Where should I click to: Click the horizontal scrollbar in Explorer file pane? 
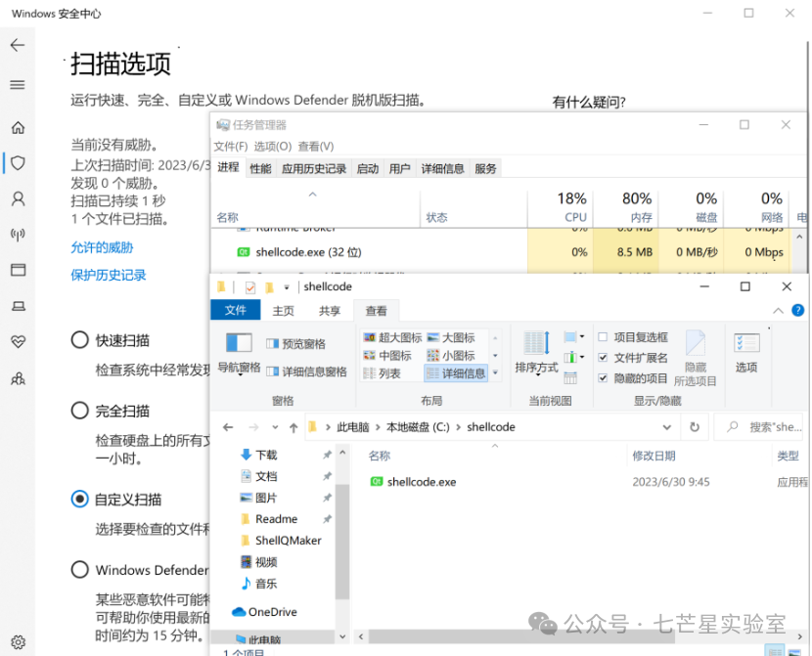[521, 636]
